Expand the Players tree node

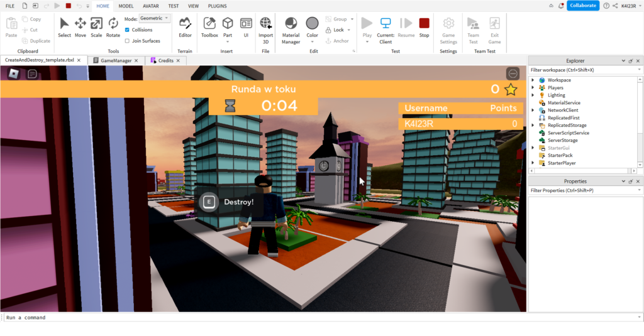point(533,87)
